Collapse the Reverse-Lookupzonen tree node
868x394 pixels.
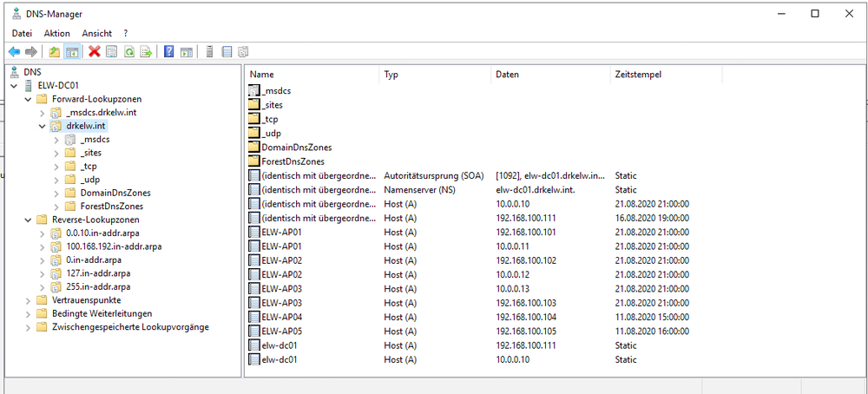29,220
